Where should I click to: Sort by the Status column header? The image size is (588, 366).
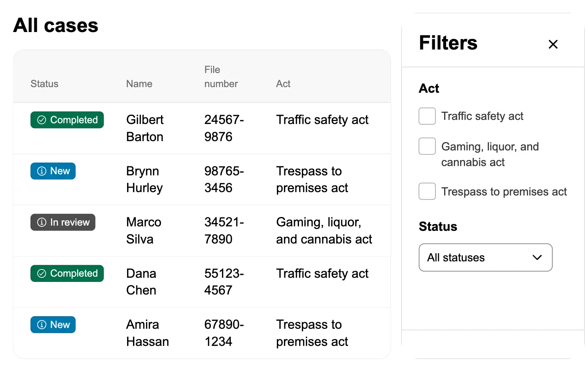tap(44, 84)
